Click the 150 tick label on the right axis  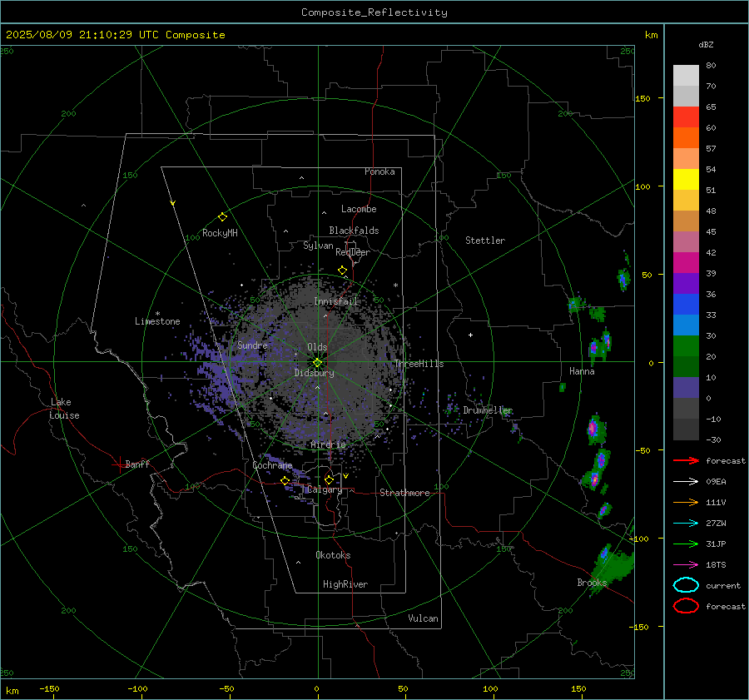pyautogui.click(x=642, y=98)
